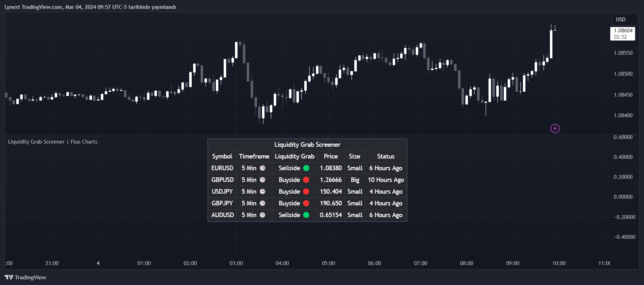644x285 pixels.
Task: Click the price 0.65154 cell
Action: (331, 215)
